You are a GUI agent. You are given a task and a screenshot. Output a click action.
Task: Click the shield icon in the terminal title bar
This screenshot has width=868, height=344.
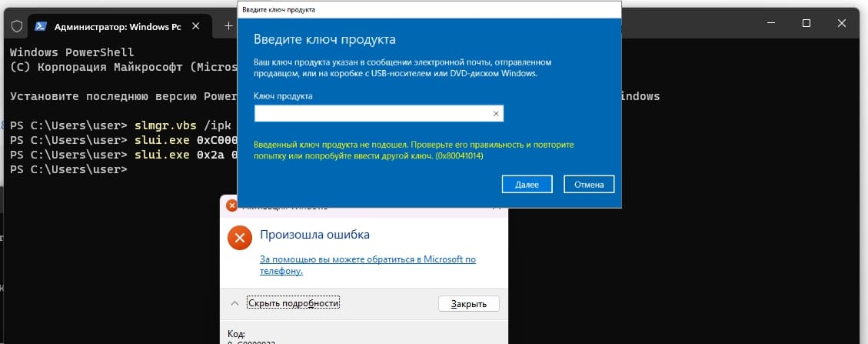tap(17, 26)
